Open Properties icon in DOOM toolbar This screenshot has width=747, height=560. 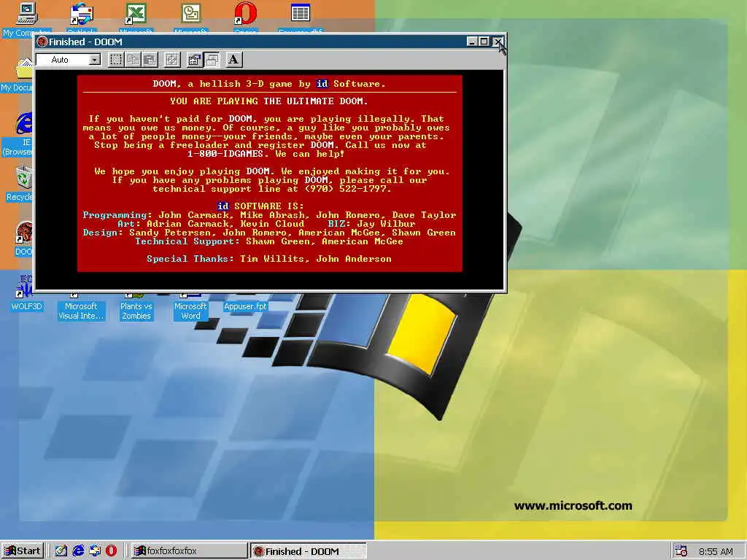pyautogui.click(x=194, y=60)
